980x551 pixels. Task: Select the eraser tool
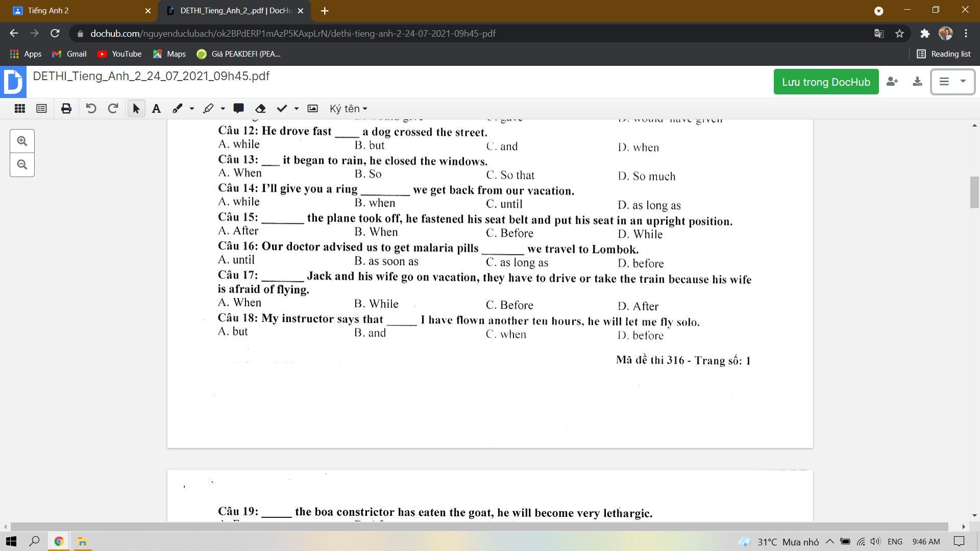pyautogui.click(x=260, y=109)
